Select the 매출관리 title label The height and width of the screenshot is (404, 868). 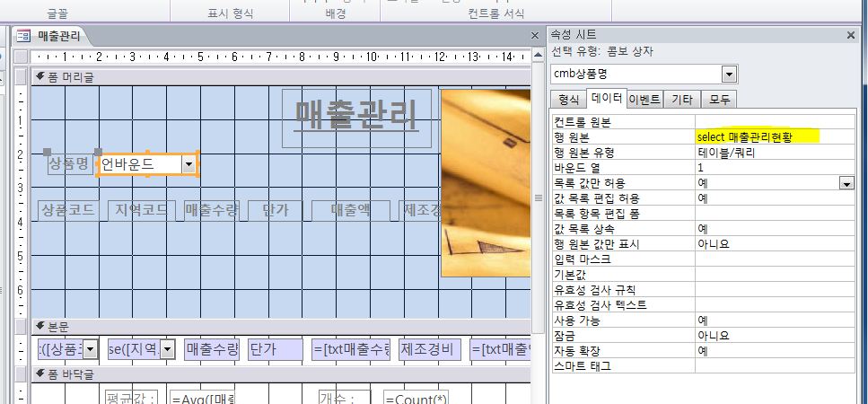356,117
